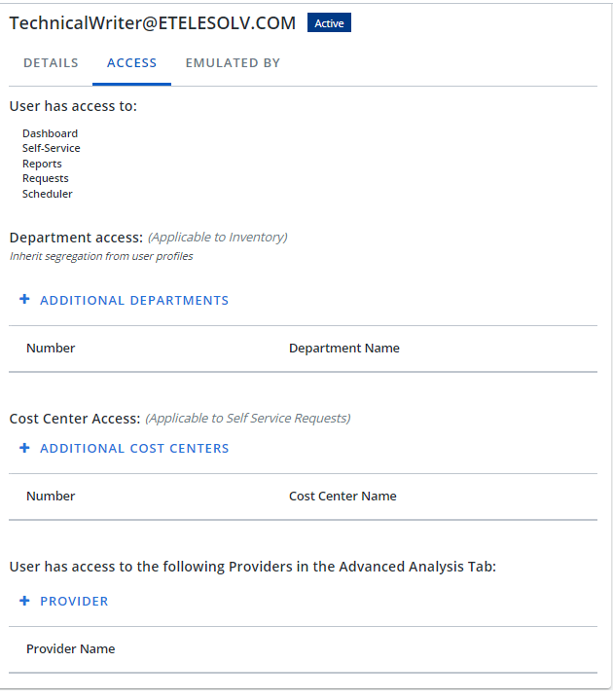Click the Self-Service access entry
613x700 pixels.
pos(52,148)
